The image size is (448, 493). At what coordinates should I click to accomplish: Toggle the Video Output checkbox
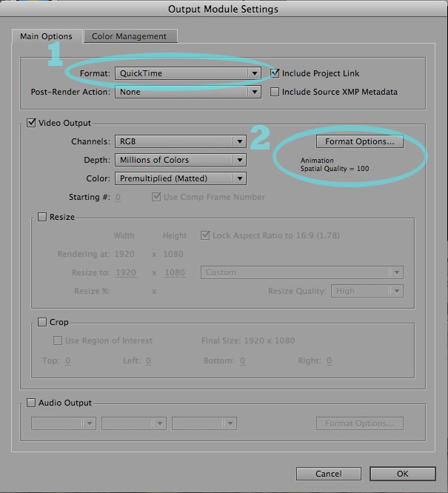point(31,123)
